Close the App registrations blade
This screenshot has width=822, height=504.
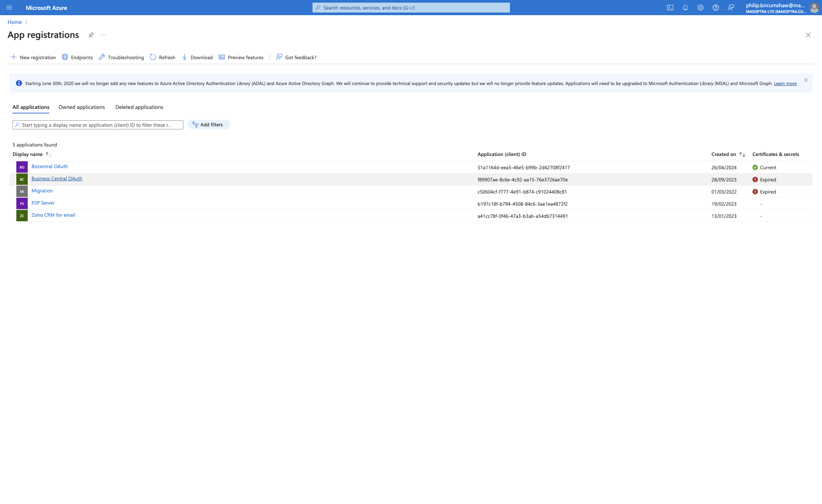click(x=808, y=35)
